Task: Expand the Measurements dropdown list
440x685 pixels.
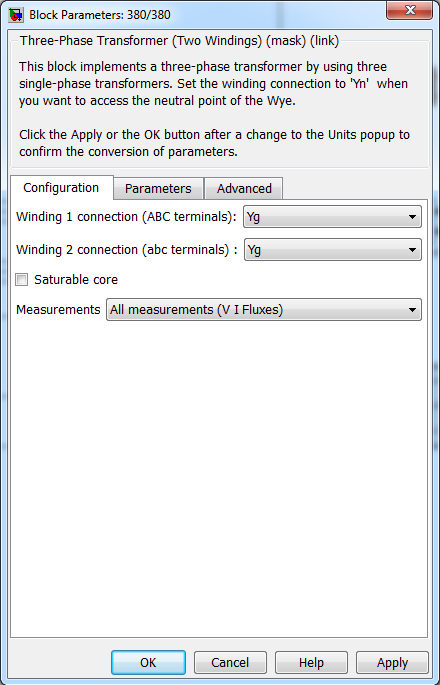Action: (x=264, y=310)
